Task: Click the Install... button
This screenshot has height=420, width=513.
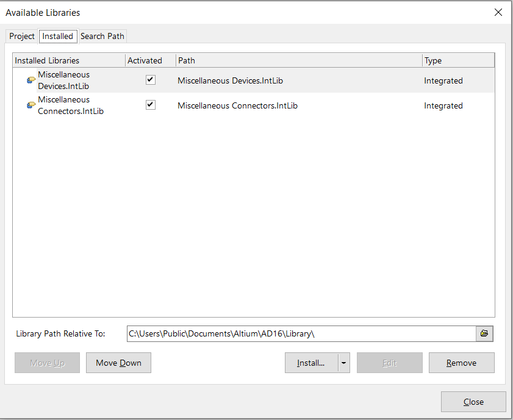Action: 311,363
